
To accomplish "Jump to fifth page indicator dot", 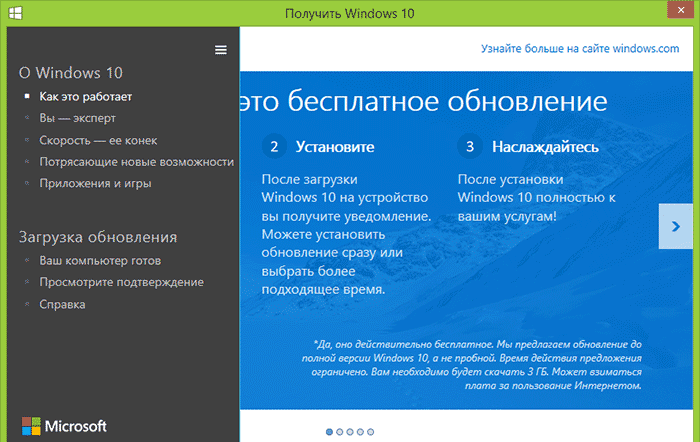I will point(371,432).
